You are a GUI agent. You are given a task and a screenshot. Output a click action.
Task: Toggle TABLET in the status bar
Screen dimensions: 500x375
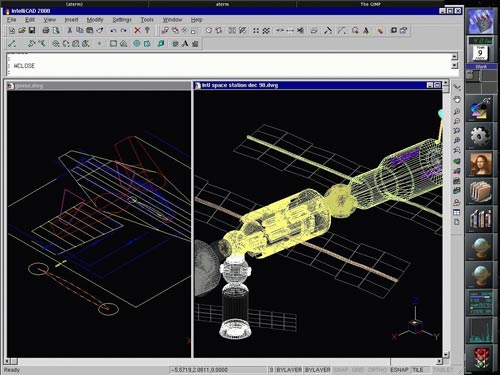click(443, 370)
